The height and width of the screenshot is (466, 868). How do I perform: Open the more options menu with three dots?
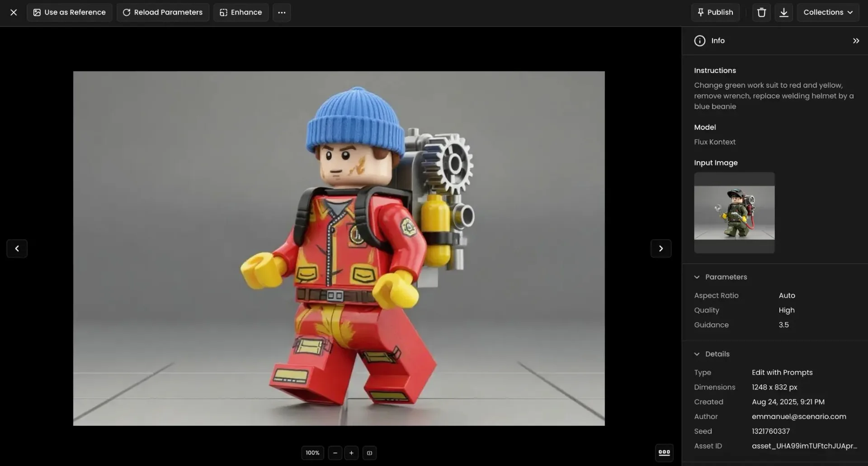[x=281, y=12]
